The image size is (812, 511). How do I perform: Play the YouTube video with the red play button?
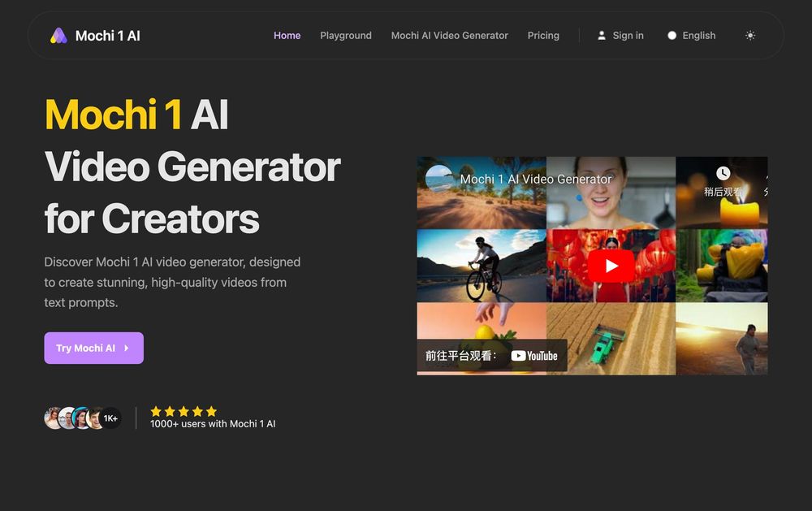point(611,266)
